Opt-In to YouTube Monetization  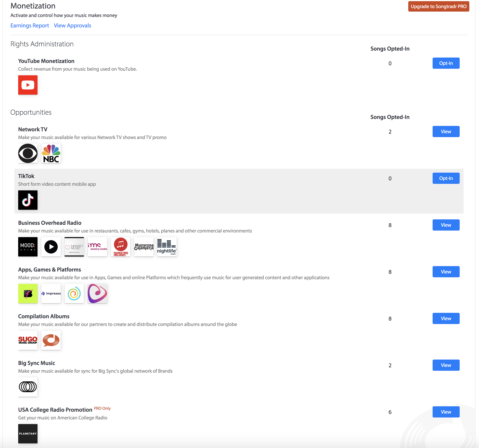click(x=446, y=63)
